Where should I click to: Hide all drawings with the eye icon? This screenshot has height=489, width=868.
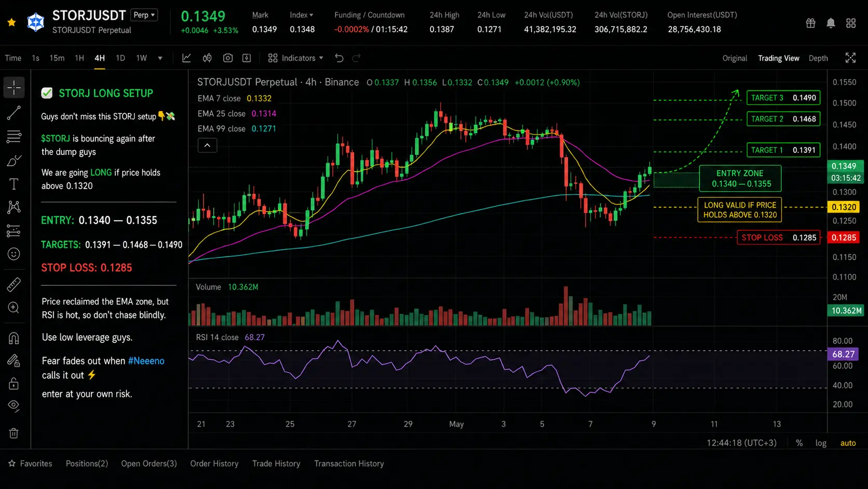(x=14, y=406)
